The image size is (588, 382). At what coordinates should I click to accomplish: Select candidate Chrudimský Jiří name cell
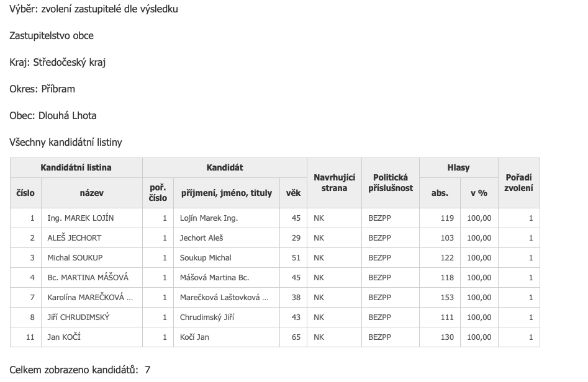(x=208, y=318)
